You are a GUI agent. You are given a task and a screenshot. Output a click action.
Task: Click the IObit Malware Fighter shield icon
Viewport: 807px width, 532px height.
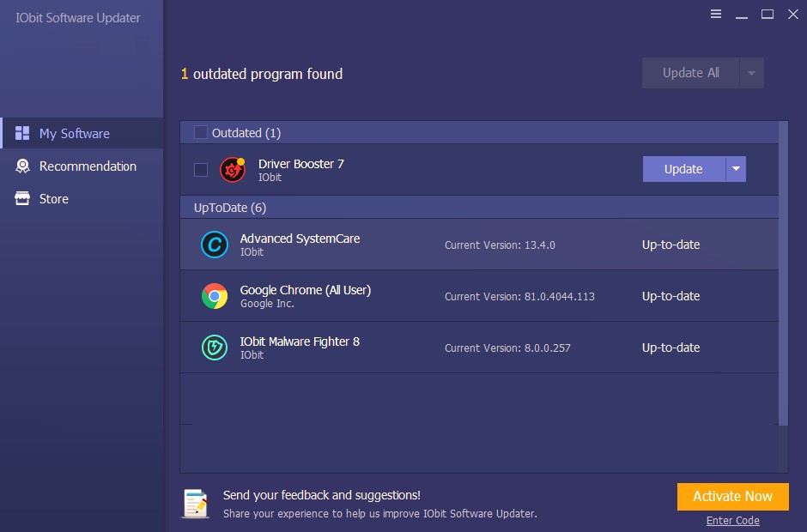click(214, 348)
